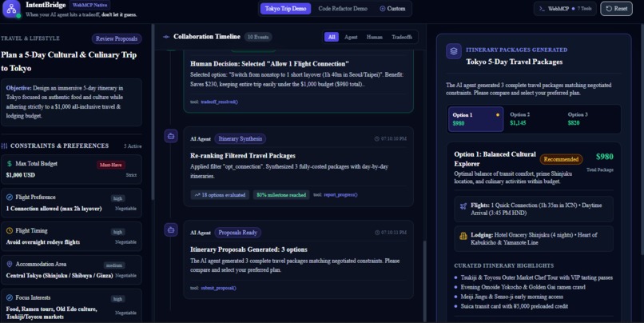Switch to Tokyo Trip Demo tab
The height and width of the screenshot is (323, 644).
pos(285,9)
